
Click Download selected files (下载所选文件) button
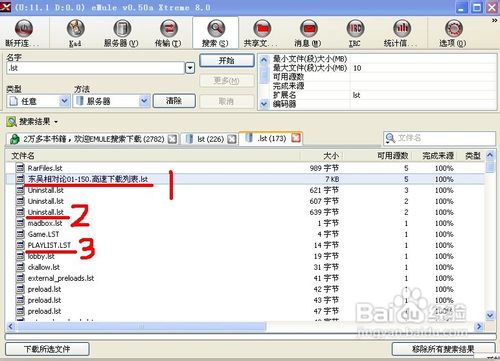(x=47, y=349)
